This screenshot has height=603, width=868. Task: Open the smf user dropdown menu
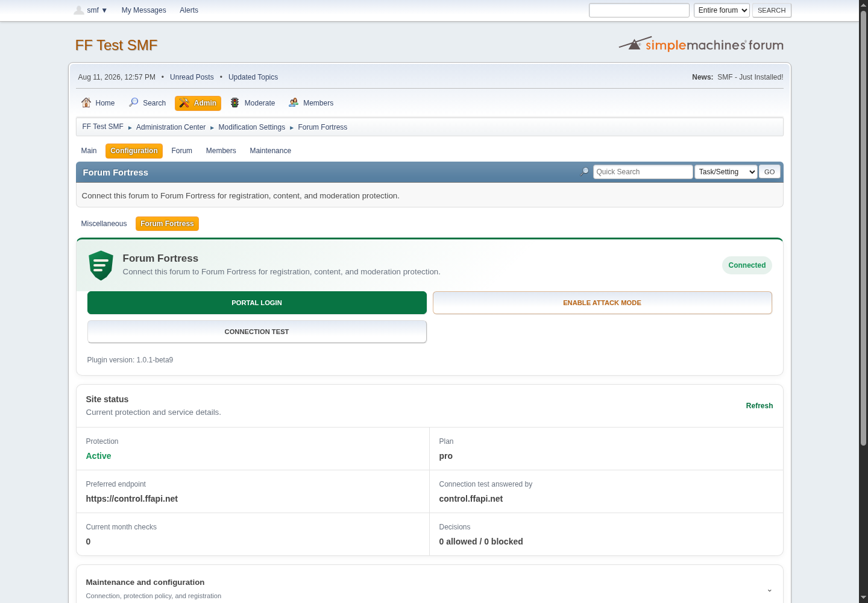[97, 10]
